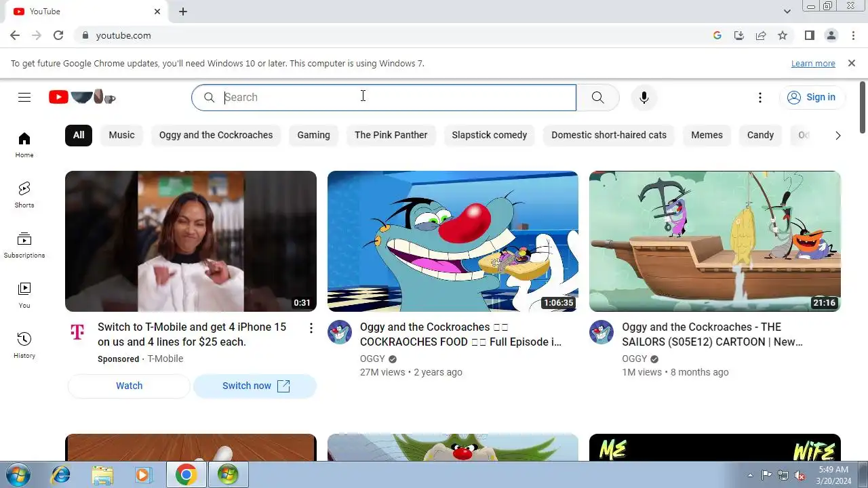The height and width of the screenshot is (488, 868).
Task: Expand the Chrome tab search dropdown
Action: pyautogui.click(x=787, y=12)
